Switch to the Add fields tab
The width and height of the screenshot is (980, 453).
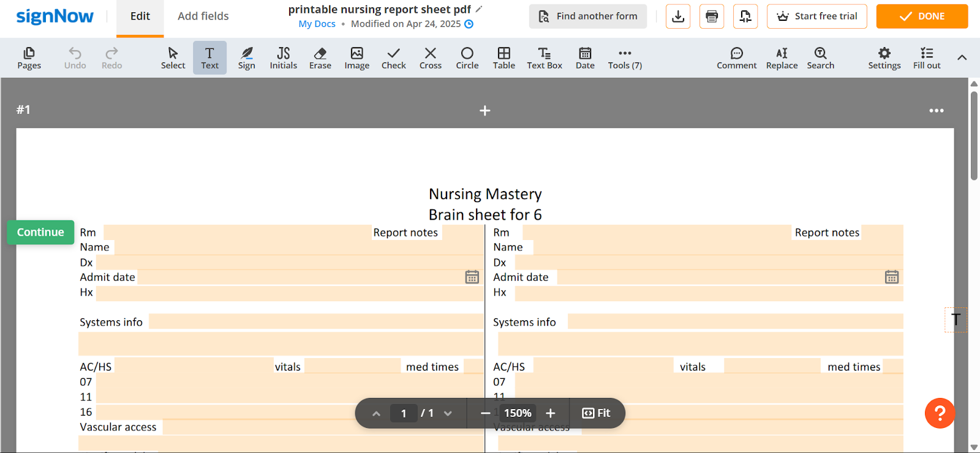203,17
